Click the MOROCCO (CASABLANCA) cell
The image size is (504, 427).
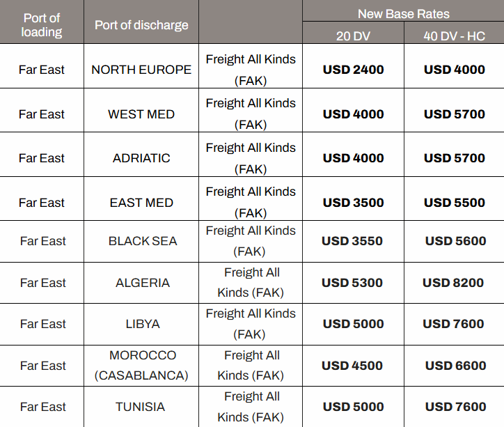[142, 365]
